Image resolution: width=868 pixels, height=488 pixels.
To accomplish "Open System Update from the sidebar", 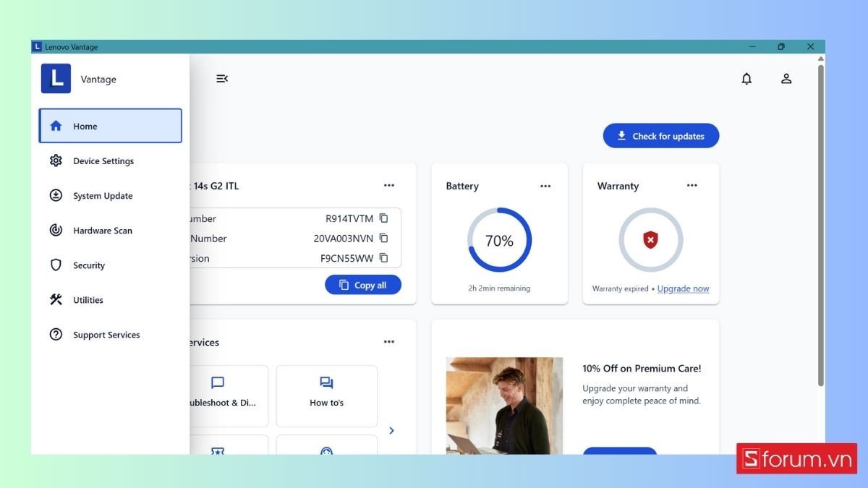I will 103,196.
